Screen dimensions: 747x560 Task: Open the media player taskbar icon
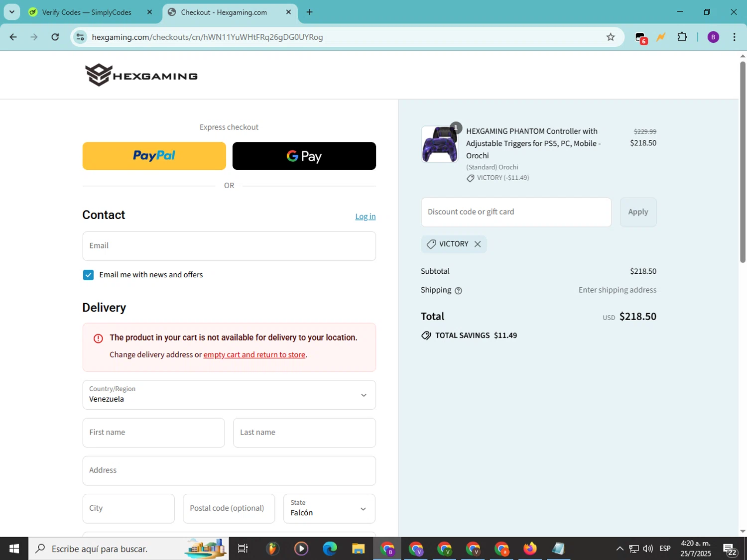(301, 549)
